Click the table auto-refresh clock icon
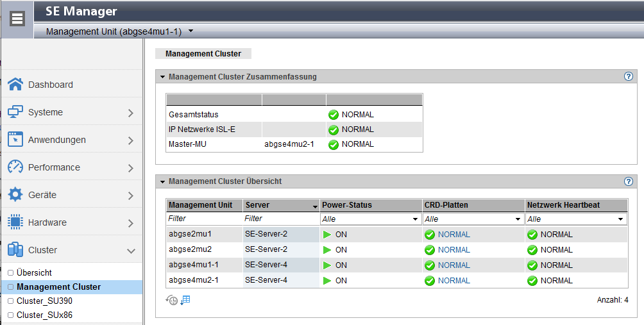This screenshot has width=644, height=325. click(x=171, y=300)
